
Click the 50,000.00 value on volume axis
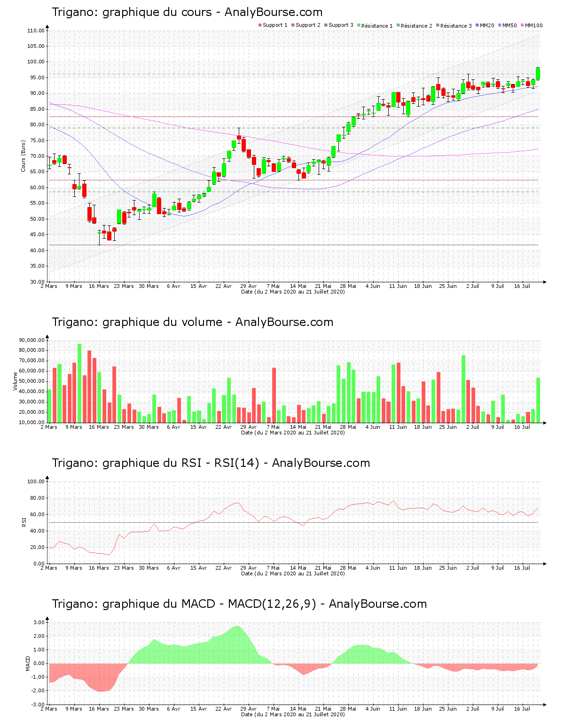[32, 381]
